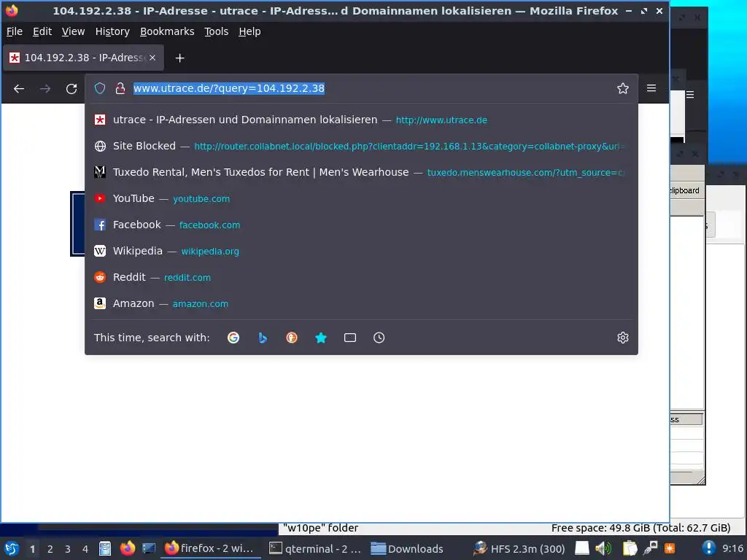Activate HFS 2.3m taskbar entry
Screen dimensions: 747x560
tap(519, 548)
